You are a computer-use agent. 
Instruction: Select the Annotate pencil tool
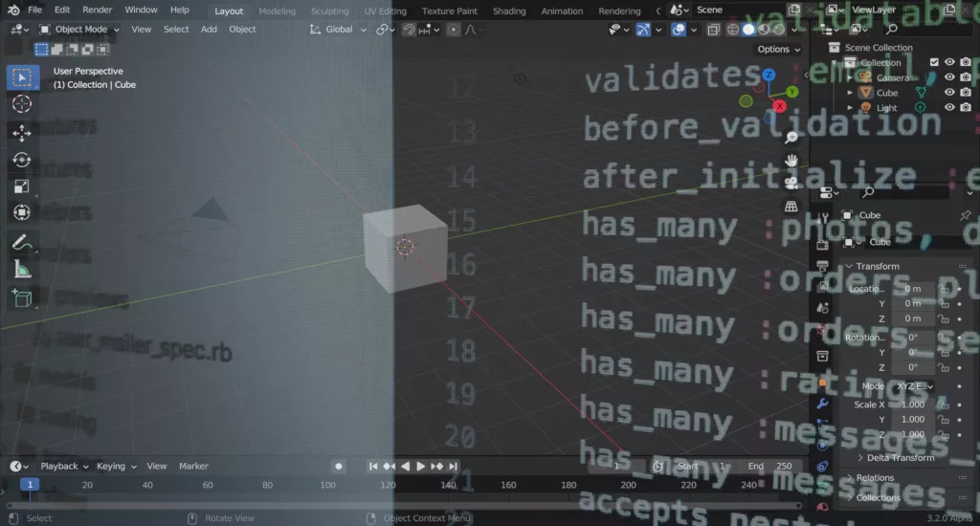click(22, 243)
